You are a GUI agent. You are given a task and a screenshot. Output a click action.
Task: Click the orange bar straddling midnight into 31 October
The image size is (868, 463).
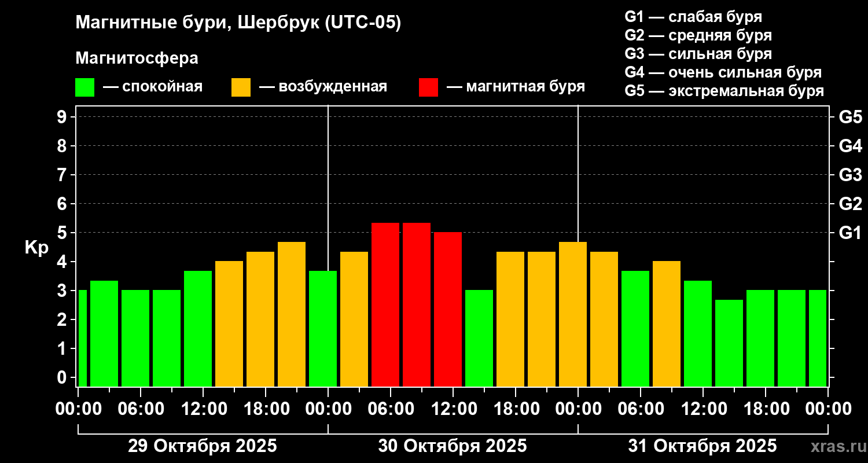(573, 314)
